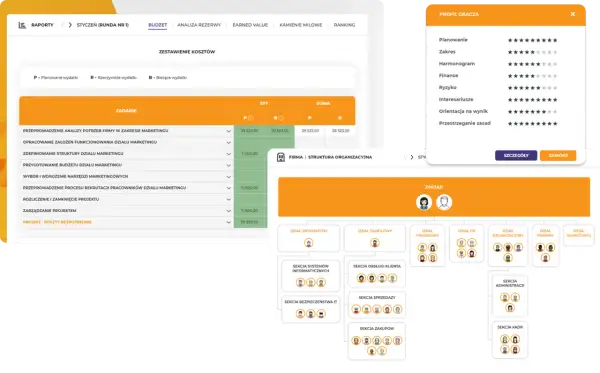Switch to Earned Value tab
600x373 pixels.
250,25
